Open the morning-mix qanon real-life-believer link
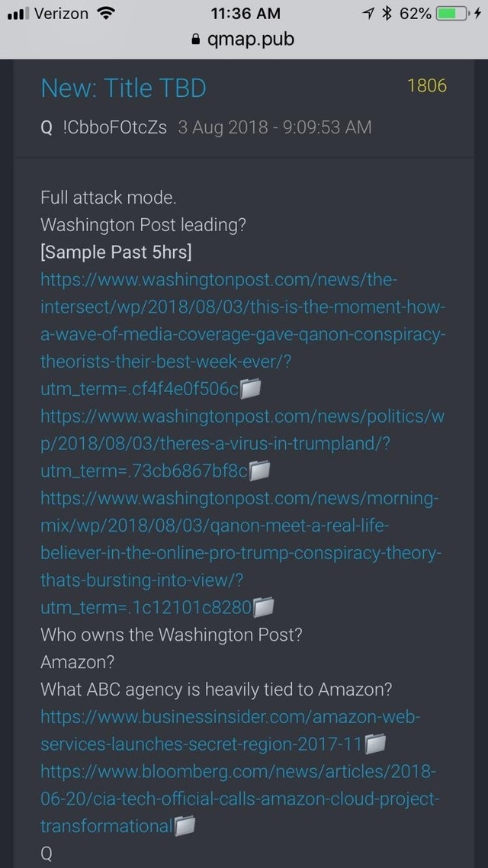Image resolution: width=488 pixels, height=868 pixels. pyautogui.click(x=241, y=553)
